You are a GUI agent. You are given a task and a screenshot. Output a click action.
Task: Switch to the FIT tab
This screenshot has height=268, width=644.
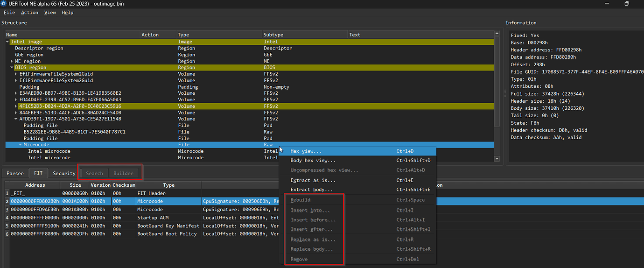click(38, 173)
